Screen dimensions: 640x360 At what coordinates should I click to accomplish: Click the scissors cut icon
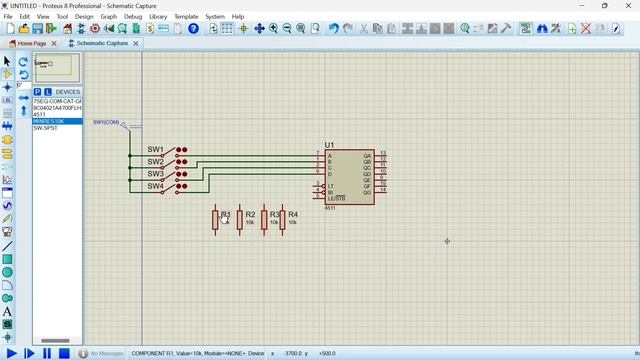tap(363, 29)
